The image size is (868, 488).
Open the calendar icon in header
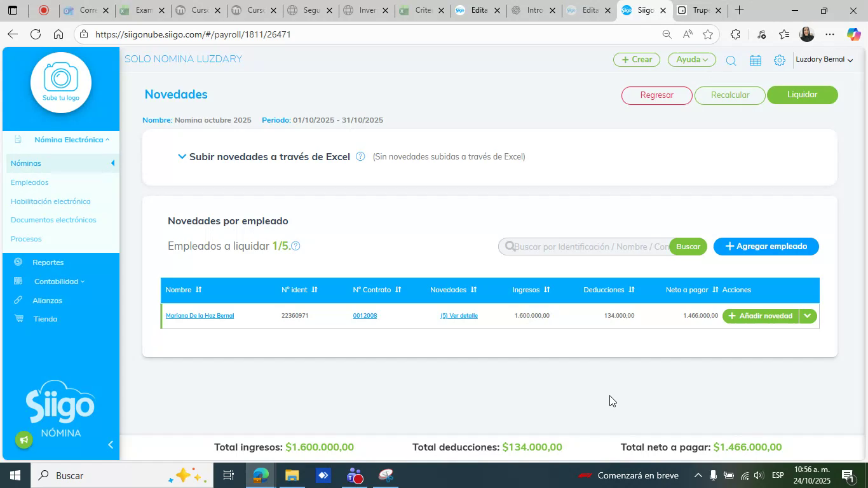click(x=756, y=60)
